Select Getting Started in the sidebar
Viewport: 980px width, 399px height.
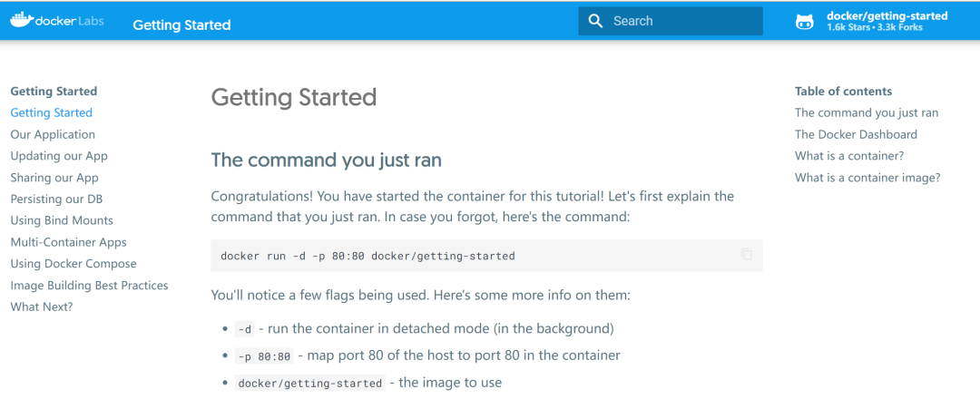tap(51, 113)
